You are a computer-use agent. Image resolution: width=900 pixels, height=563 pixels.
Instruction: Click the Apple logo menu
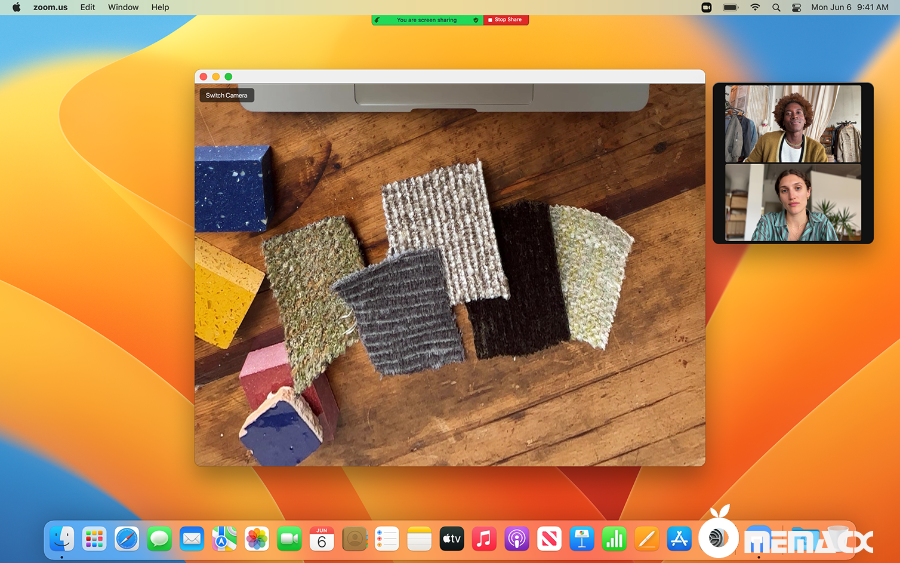tap(16, 7)
